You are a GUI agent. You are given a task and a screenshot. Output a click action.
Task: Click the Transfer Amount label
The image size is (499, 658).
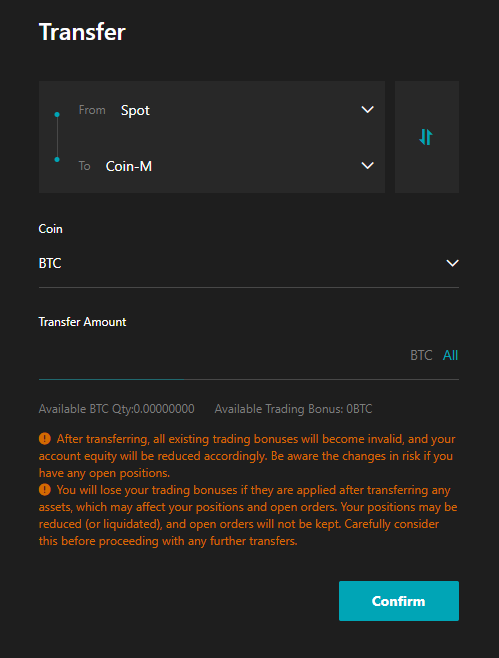[x=82, y=322]
